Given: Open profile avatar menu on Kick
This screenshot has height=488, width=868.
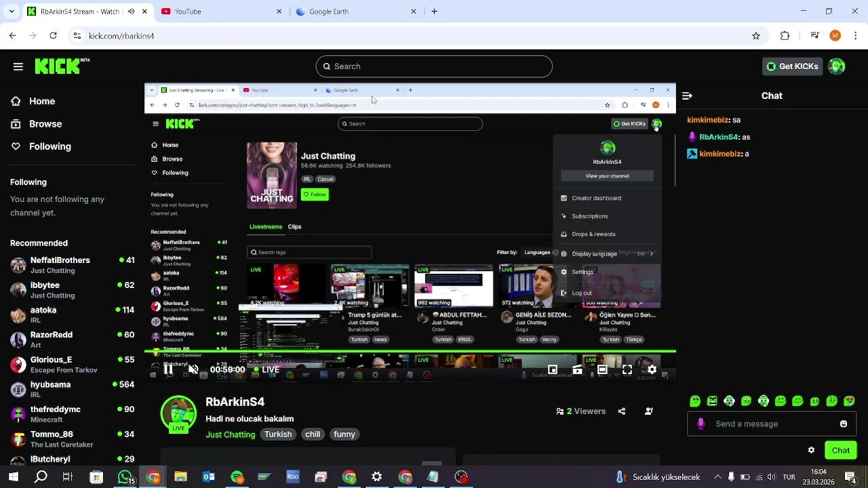Looking at the screenshot, I should [x=837, y=66].
